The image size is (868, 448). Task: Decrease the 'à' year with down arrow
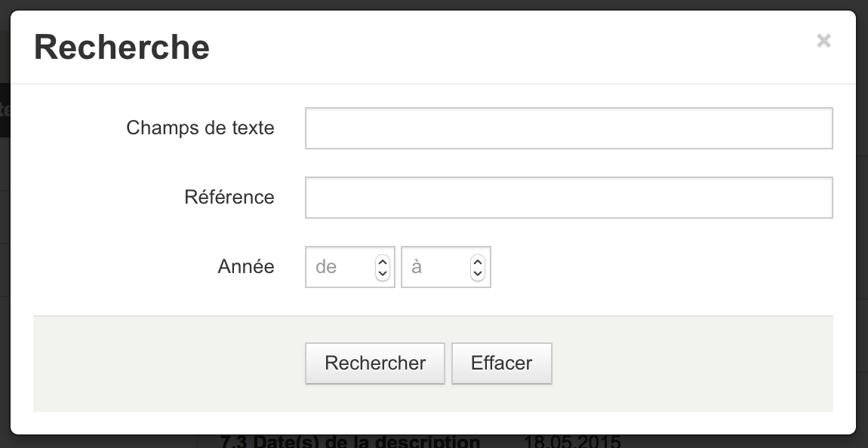pos(478,274)
